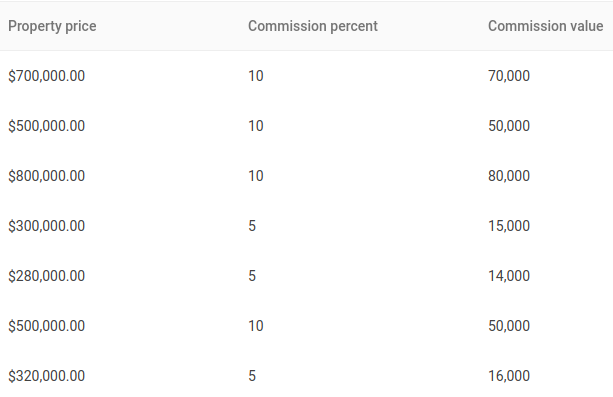This screenshot has height=397, width=613.
Task: Select the $700,000.00 property price cell
Action: (47, 76)
